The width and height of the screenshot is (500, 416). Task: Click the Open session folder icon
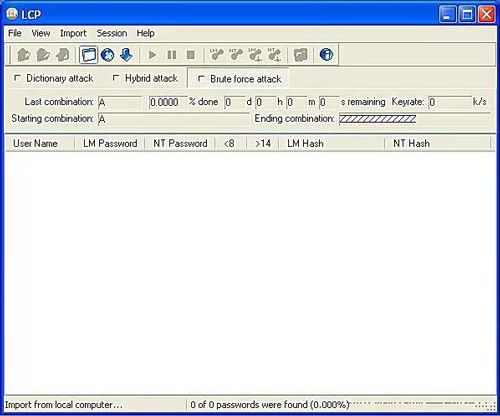coord(43,55)
